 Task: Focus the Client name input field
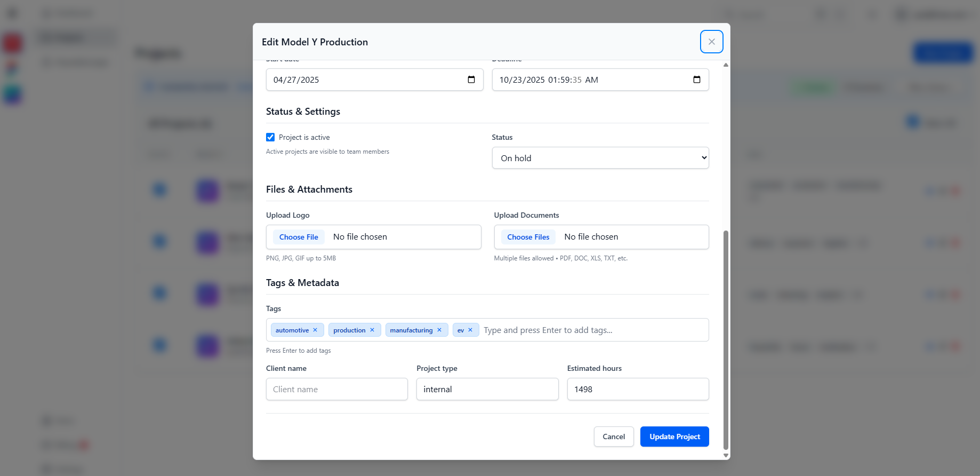point(336,389)
